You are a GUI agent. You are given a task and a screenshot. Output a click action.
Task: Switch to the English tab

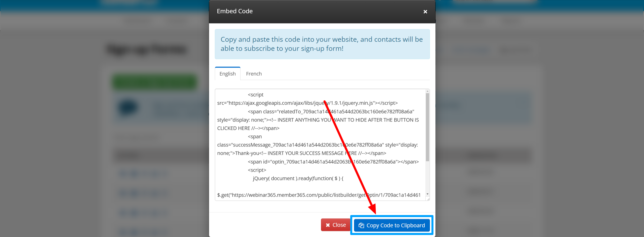[x=227, y=74]
